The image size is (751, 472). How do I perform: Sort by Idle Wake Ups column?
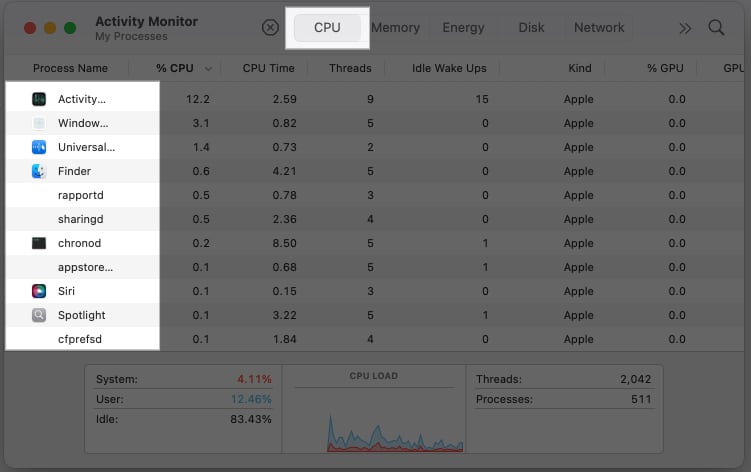(449, 68)
